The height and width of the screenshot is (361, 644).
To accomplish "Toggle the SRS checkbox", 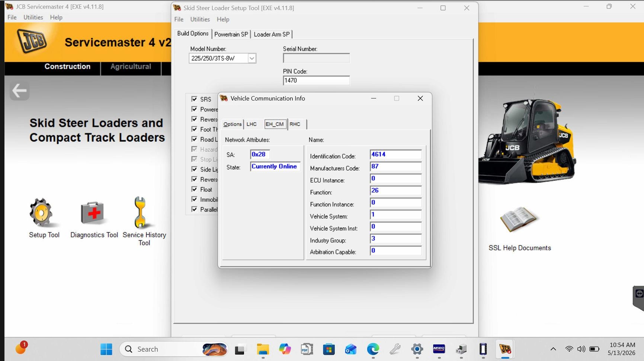I will [x=194, y=99].
